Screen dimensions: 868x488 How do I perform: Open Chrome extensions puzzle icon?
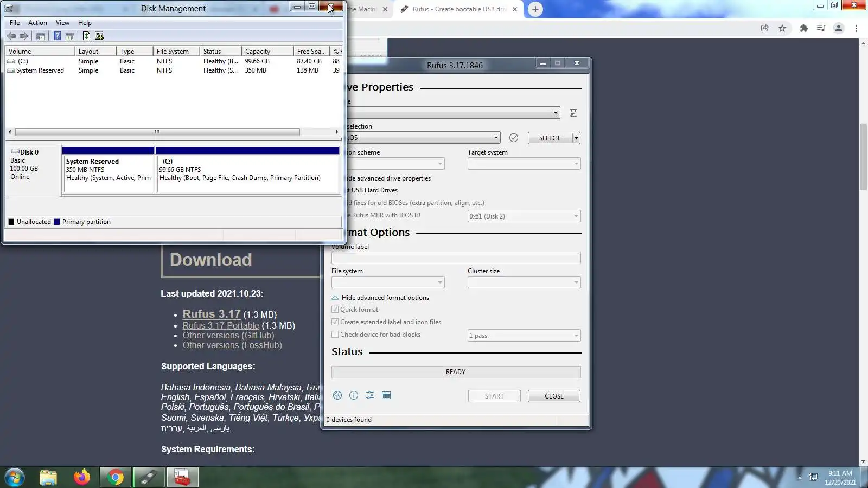coord(804,28)
